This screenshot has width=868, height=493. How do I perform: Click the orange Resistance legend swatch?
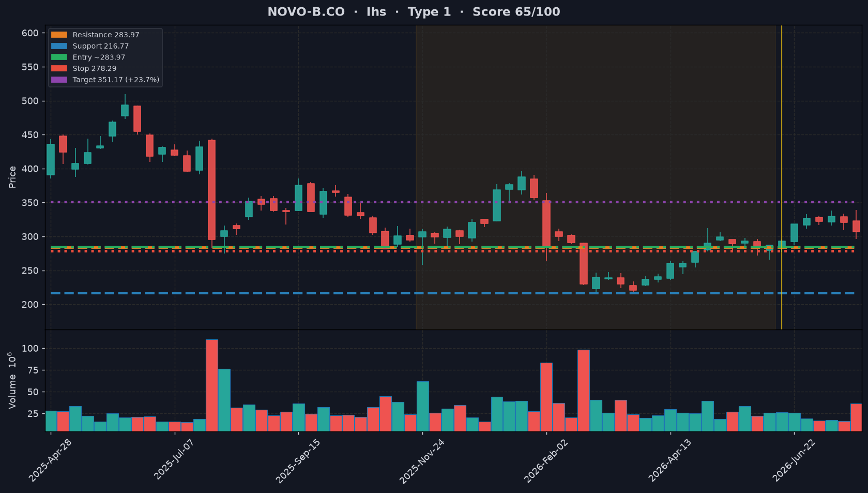[x=59, y=35]
